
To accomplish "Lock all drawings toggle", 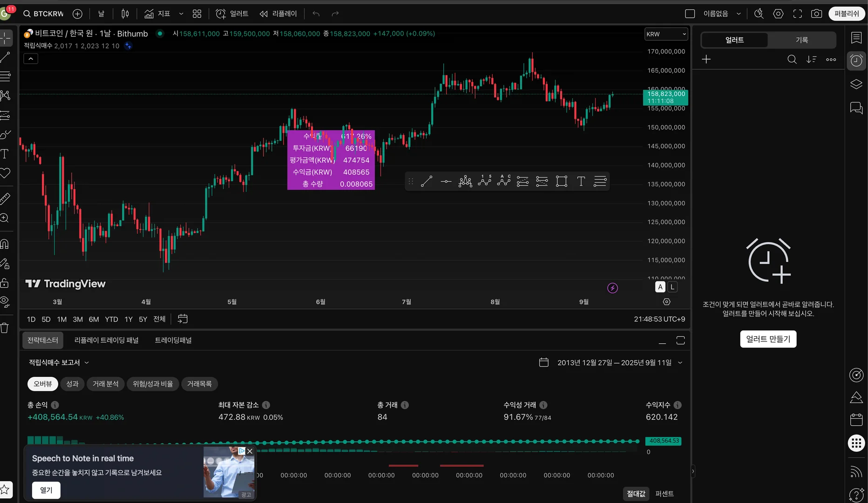I will 5,283.
